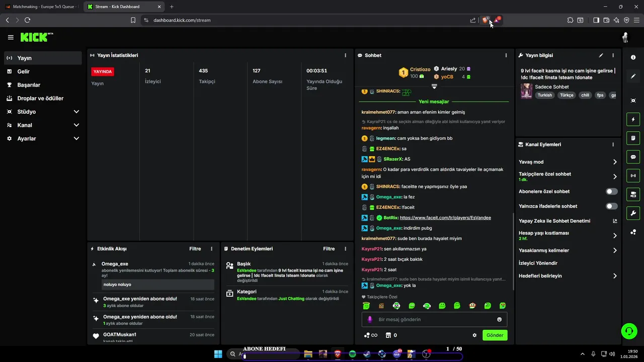Open the profile avatar at top right
The width and height of the screenshot is (644, 362).
(x=625, y=37)
